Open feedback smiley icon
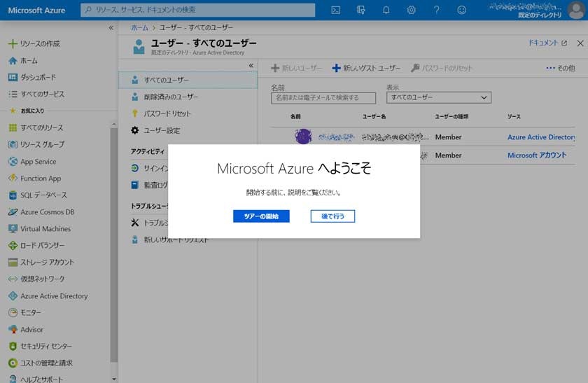588x383 pixels. [x=461, y=10]
